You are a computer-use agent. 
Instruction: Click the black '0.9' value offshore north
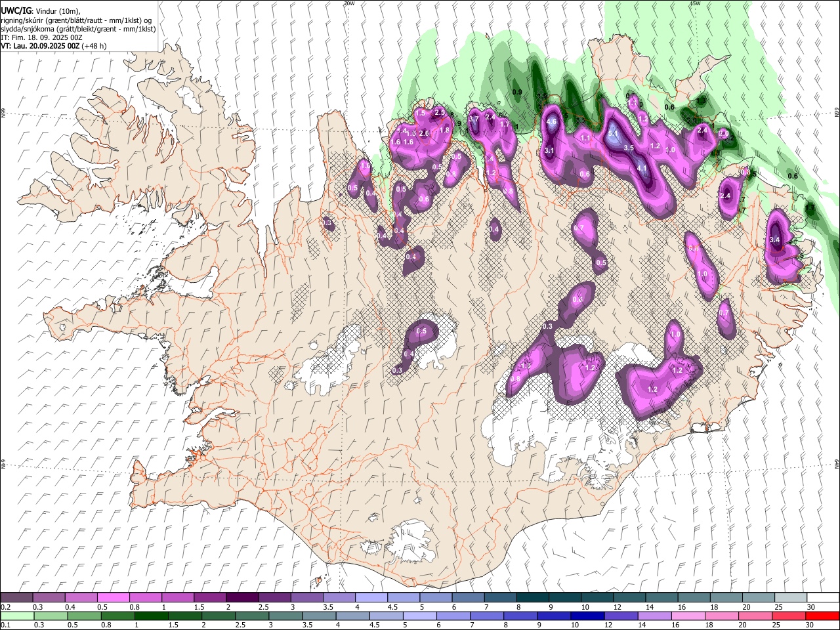pyautogui.click(x=517, y=92)
